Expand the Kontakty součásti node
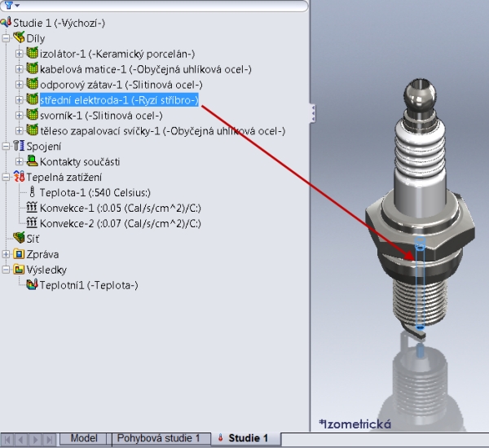This screenshot has width=489, height=448. pyautogui.click(x=19, y=161)
